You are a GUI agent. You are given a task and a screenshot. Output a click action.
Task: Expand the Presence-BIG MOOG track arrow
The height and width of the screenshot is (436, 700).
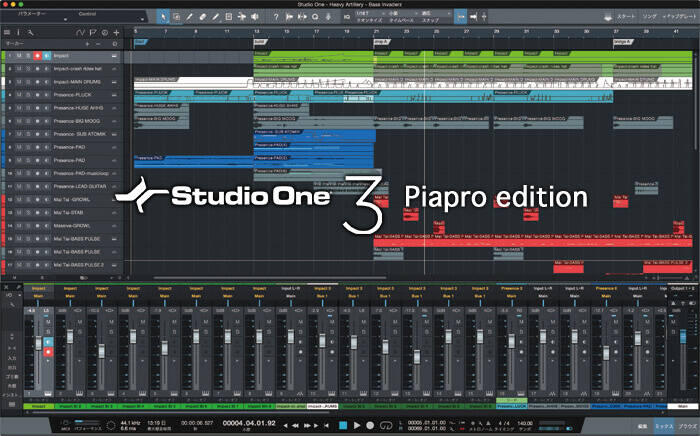point(115,121)
